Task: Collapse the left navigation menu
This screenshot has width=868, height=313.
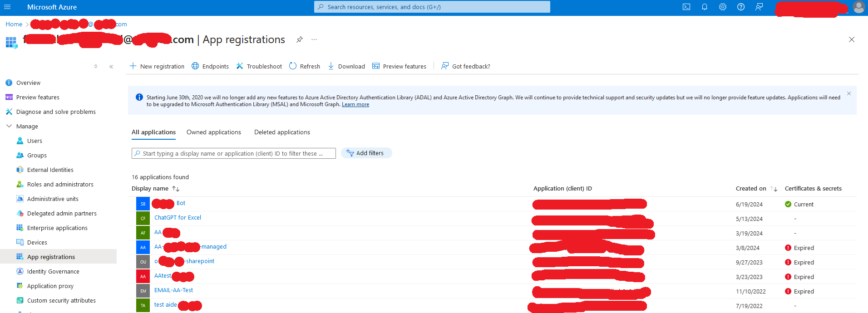Action: pos(111,66)
